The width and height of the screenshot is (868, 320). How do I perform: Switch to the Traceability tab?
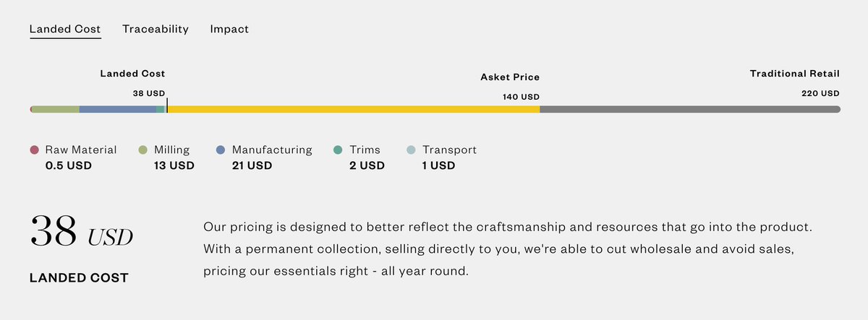(x=156, y=29)
